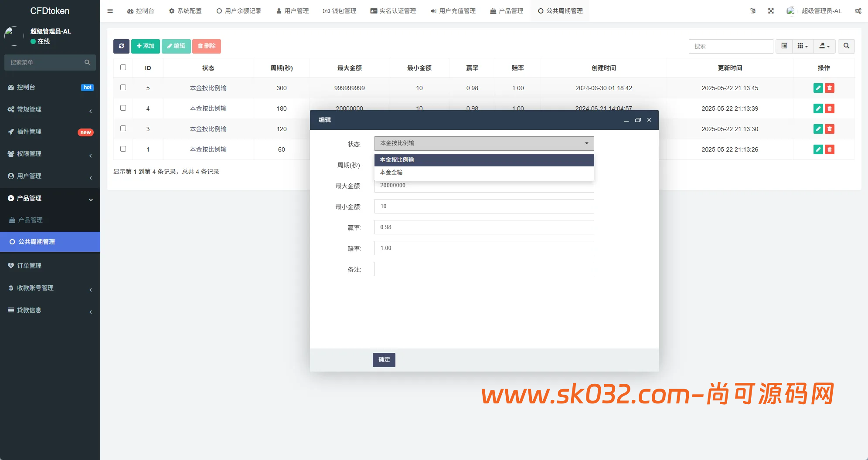Collapse 产品管理 sidebar menu
This screenshot has width=868, height=460.
point(50,198)
